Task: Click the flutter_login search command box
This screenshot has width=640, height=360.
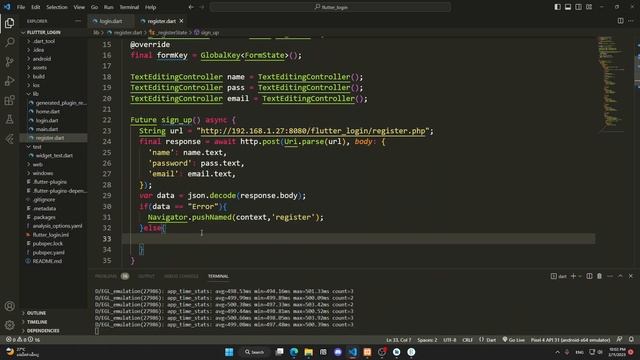Action: [330, 7]
